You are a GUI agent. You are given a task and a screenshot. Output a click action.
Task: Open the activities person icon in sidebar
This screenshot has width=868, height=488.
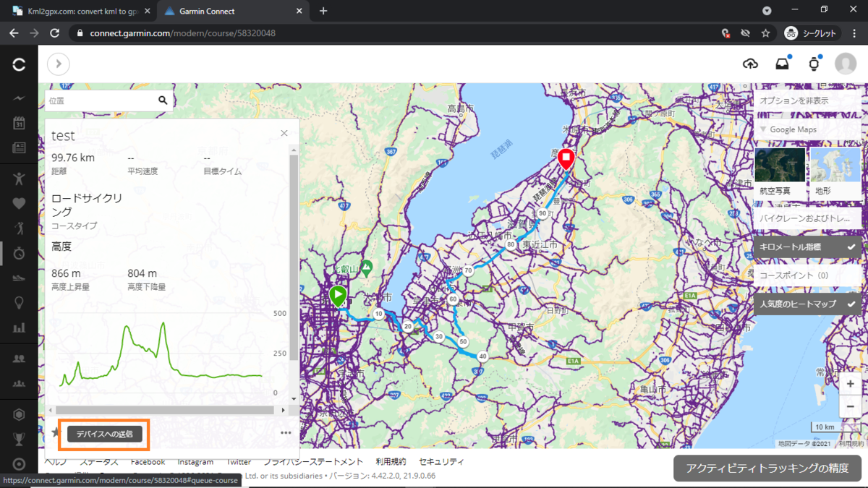20,178
